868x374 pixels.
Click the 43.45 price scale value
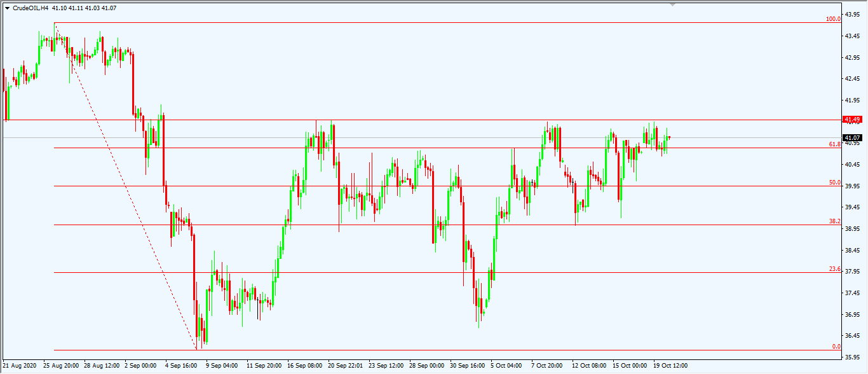853,36
